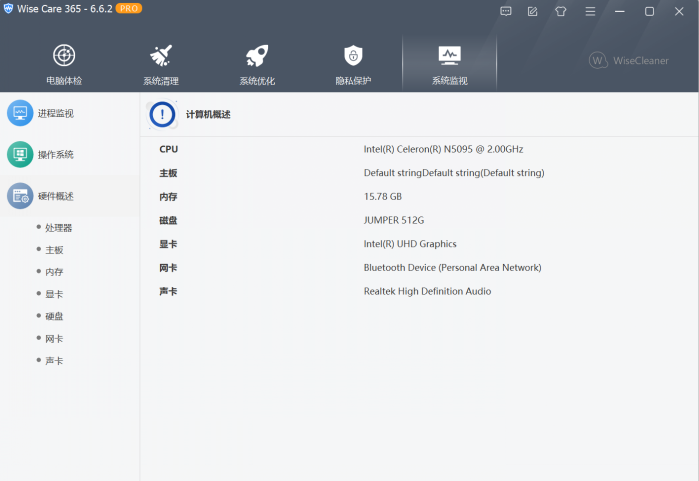The height and width of the screenshot is (481, 699).
Task: Click the 磁盘 row label in overview
Action: [168, 220]
